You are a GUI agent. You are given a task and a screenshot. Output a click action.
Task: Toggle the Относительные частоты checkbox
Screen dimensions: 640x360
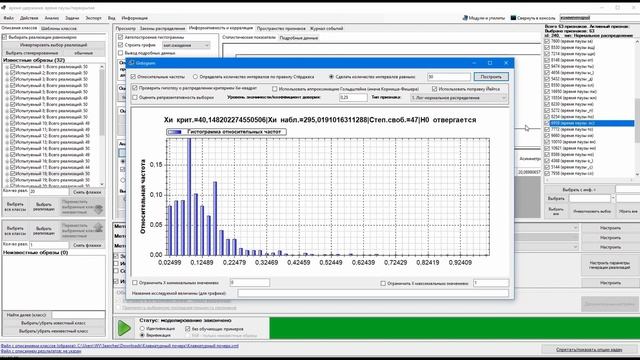(133, 76)
